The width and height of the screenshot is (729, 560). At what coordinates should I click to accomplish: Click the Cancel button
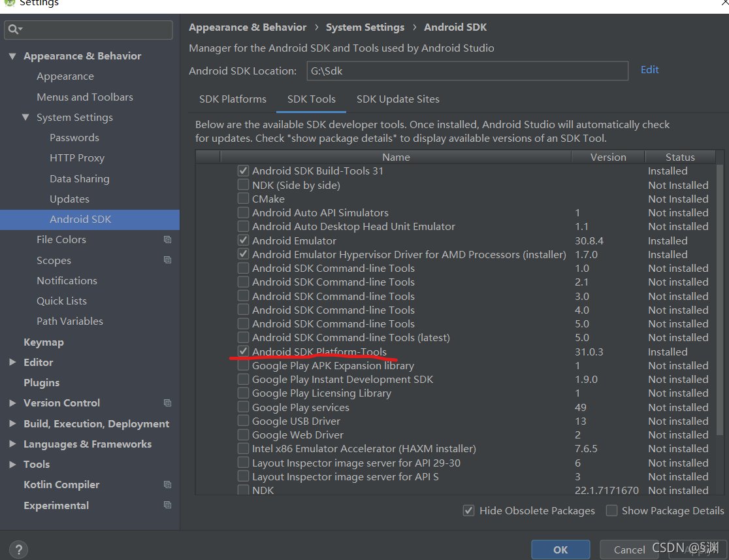pos(628,550)
